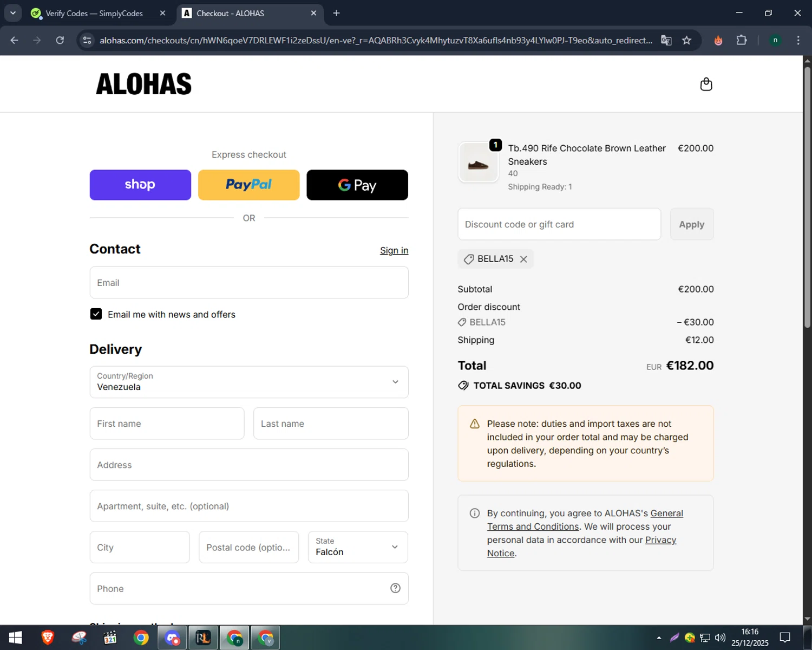This screenshot has height=650, width=812.
Task: Open the State dropdown showing Falcón
Action: [x=358, y=547]
